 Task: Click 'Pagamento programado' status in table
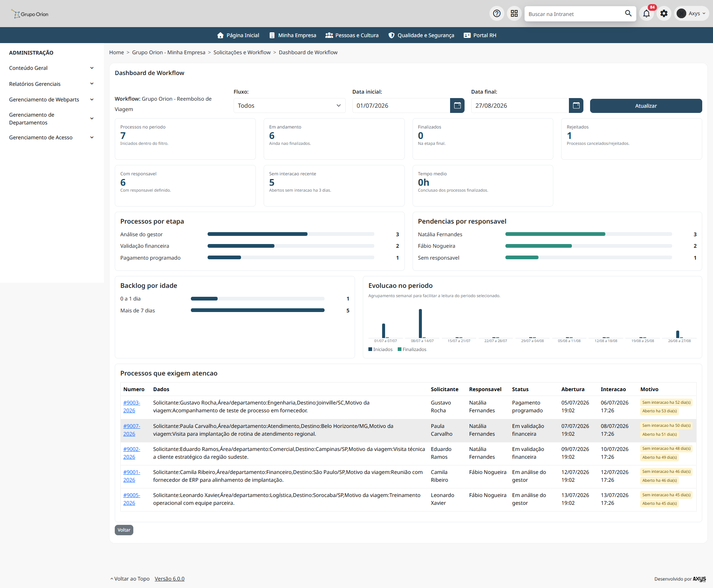pos(527,407)
